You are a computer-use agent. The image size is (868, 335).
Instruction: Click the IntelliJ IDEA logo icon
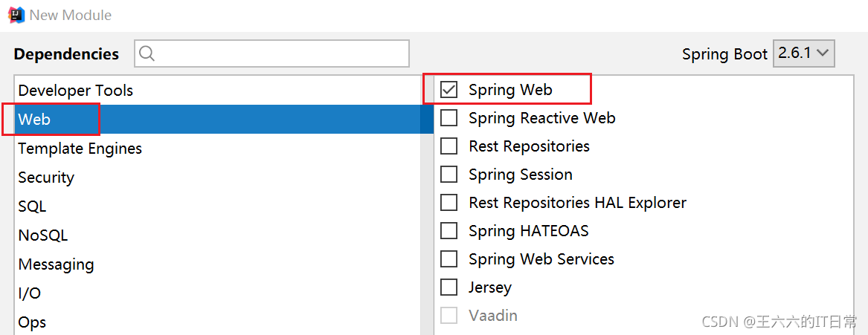coord(16,14)
